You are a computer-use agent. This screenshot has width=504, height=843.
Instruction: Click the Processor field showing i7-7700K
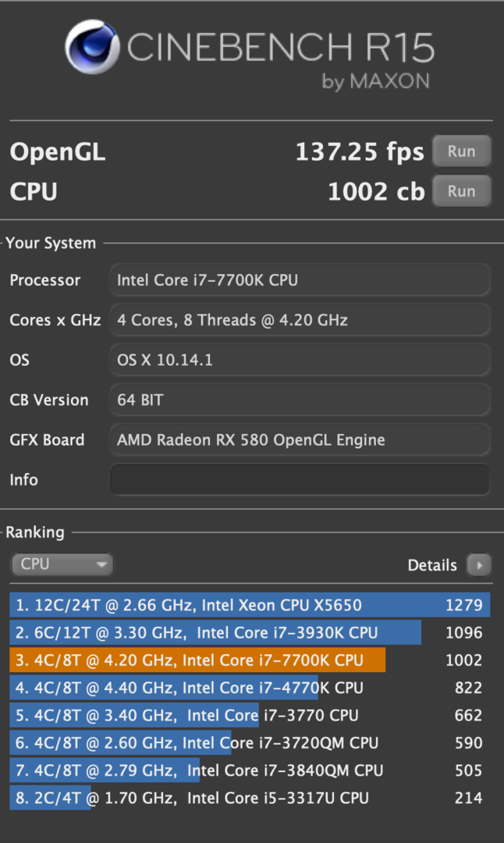300,280
